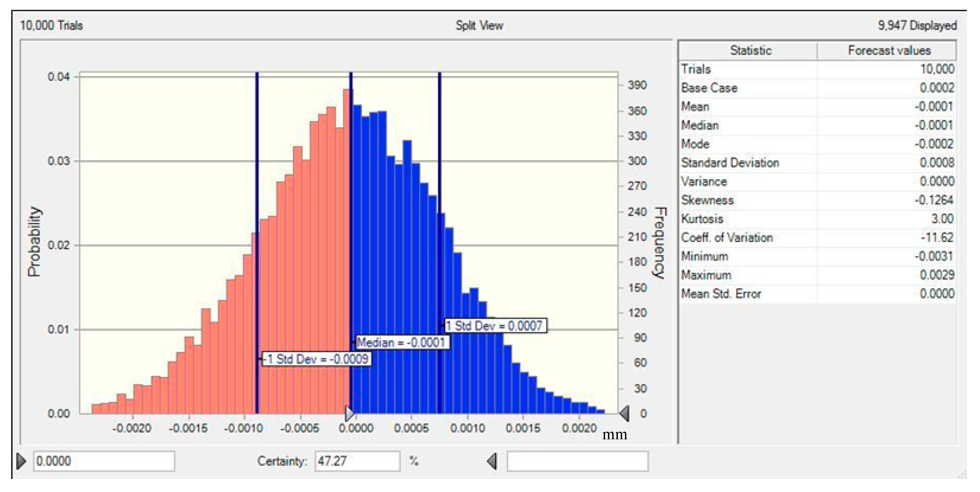Select the Median = -0.0001 marker label
The width and height of the screenshot is (980, 492).
[402, 342]
